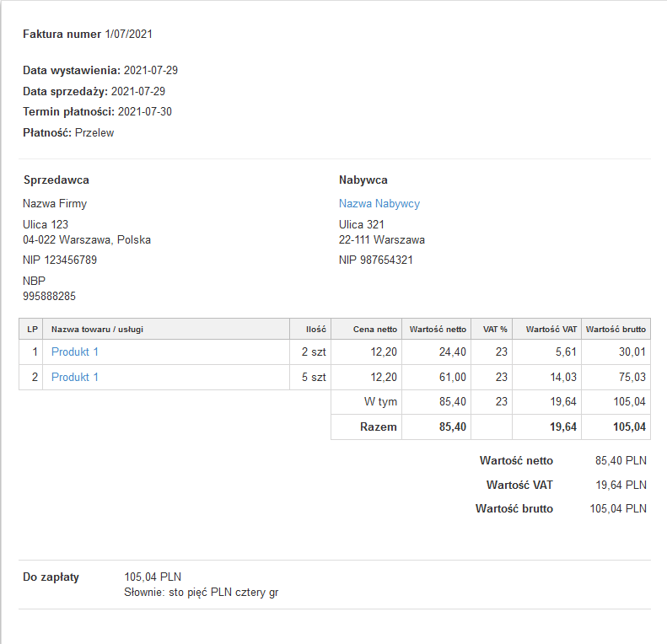Open the Produkt 1 link in row 2
This screenshot has height=644, width=667.
[x=75, y=378]
